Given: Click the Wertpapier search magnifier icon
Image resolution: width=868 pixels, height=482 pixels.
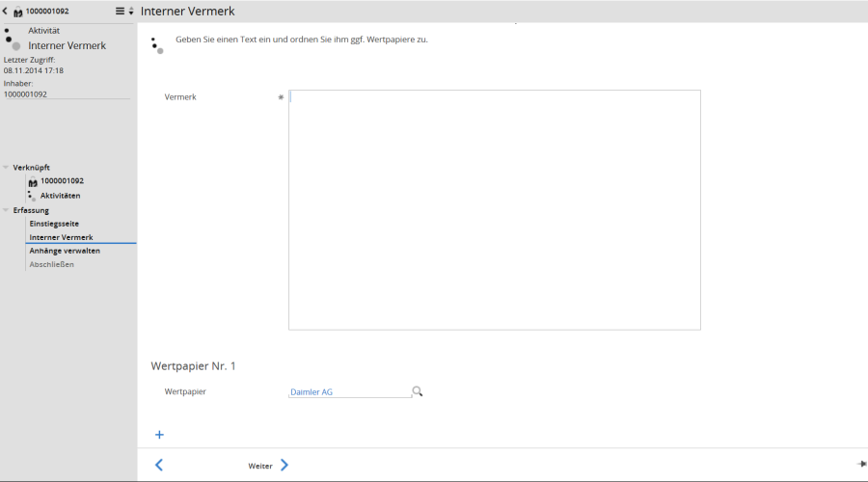Looking at the screenshot, I should coord(418,391).
